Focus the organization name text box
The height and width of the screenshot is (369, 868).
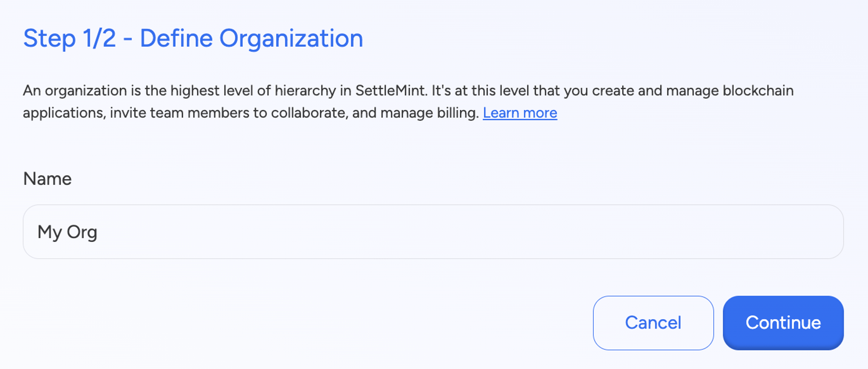433,231
